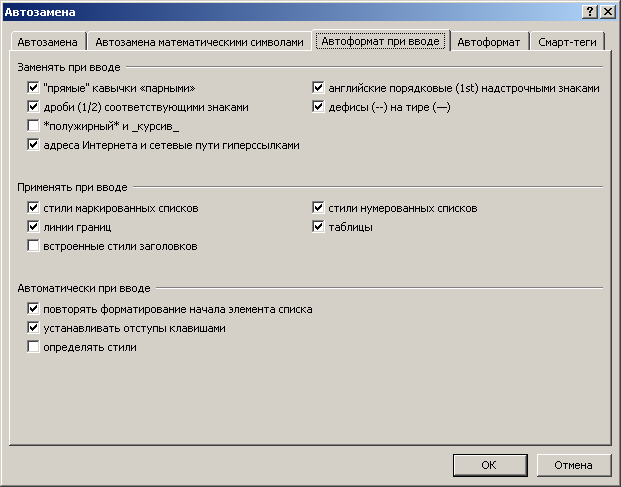Select the Автоформат tab
This screenshot has height=487, width=621.
click(x=489, y=42)
